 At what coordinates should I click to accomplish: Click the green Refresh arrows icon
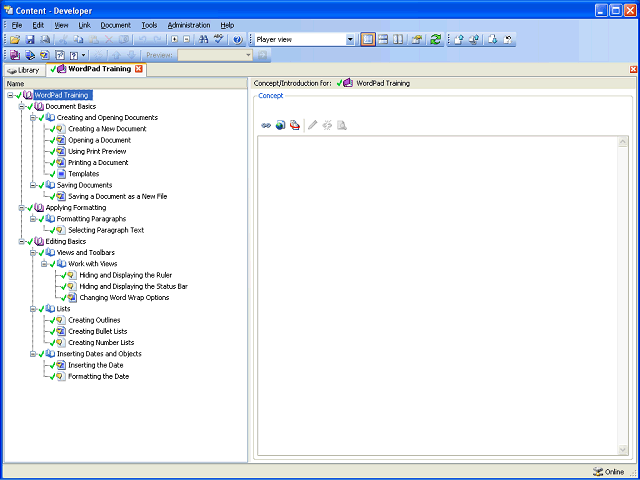point(436,40)
